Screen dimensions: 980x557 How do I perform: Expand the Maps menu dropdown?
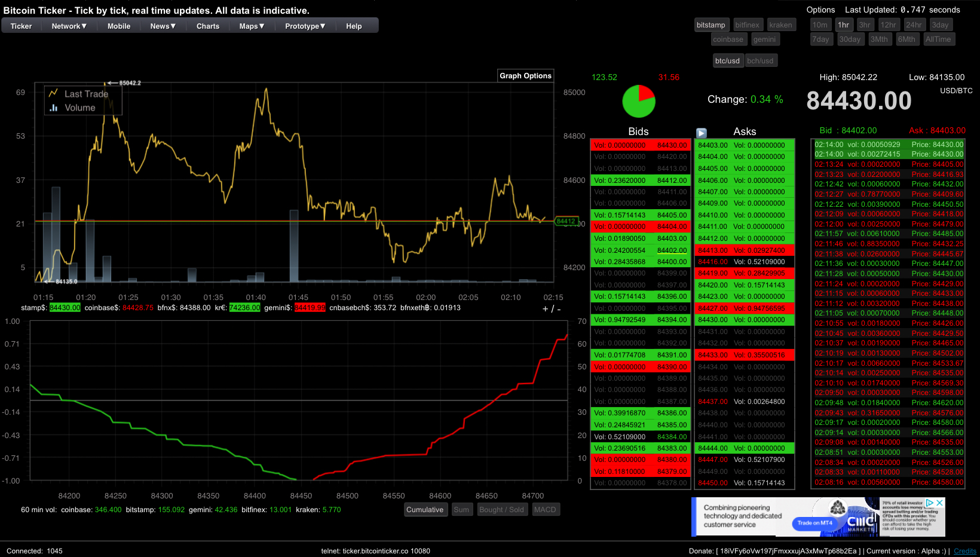(252, 26)
